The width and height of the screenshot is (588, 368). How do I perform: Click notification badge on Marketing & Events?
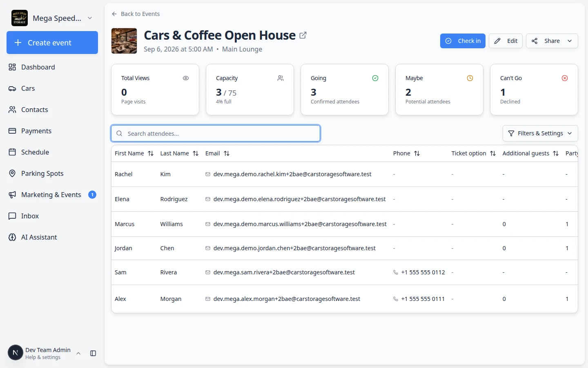point(92,195)
